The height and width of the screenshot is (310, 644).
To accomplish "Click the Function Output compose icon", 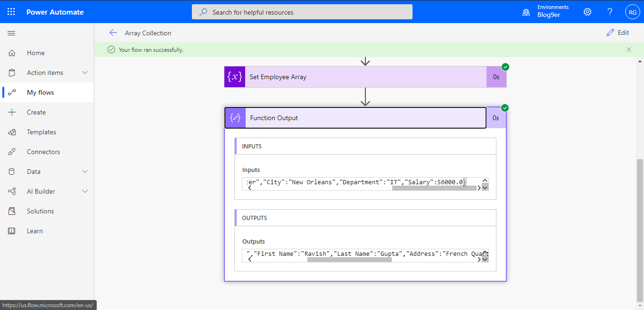I will (x=235, y=118).
